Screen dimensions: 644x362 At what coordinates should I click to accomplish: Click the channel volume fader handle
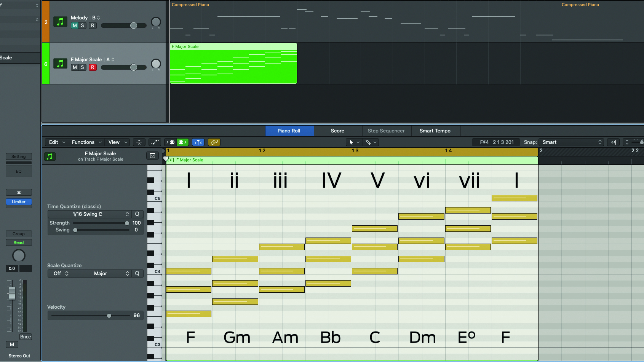coord(12,293)
